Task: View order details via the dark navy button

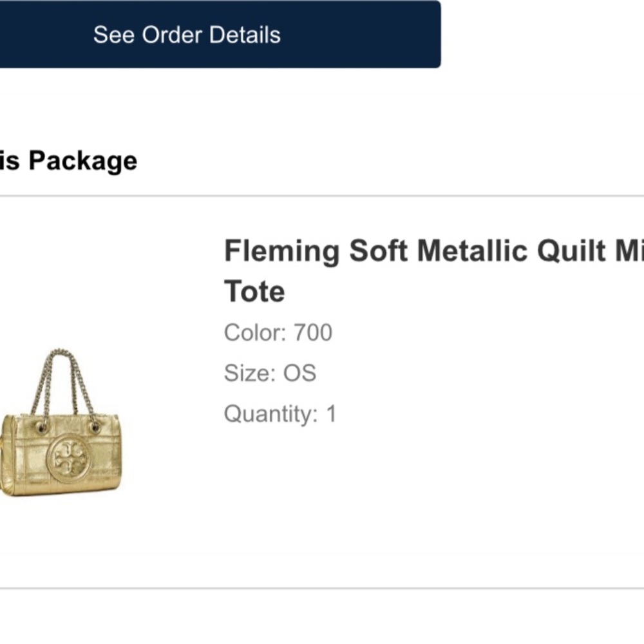Action: [187, 35]
